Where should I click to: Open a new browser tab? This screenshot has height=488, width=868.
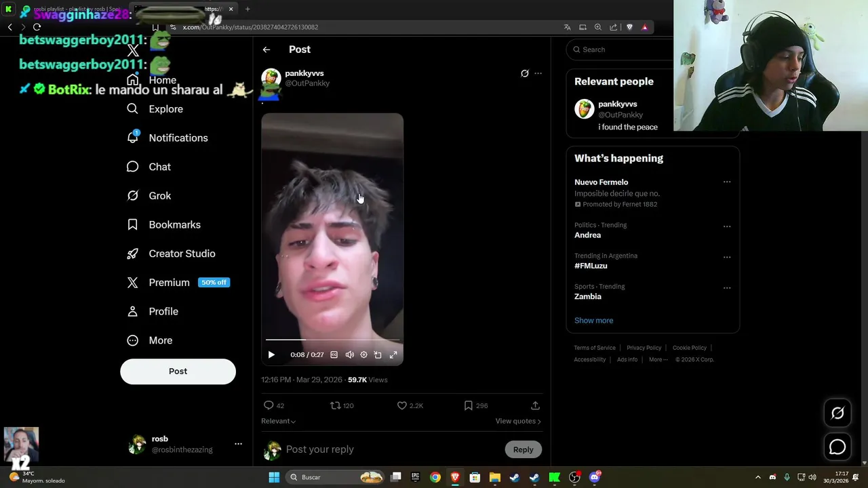tap(248, 9)
